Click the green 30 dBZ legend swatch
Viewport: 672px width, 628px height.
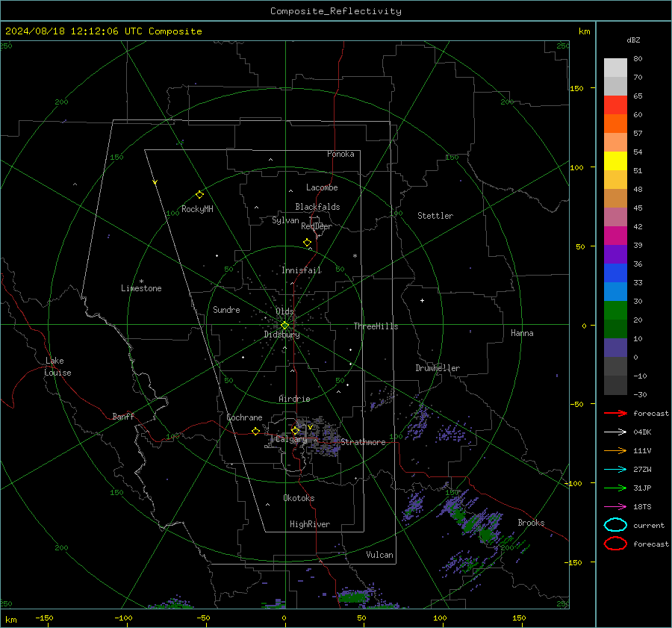pos(615,311)
